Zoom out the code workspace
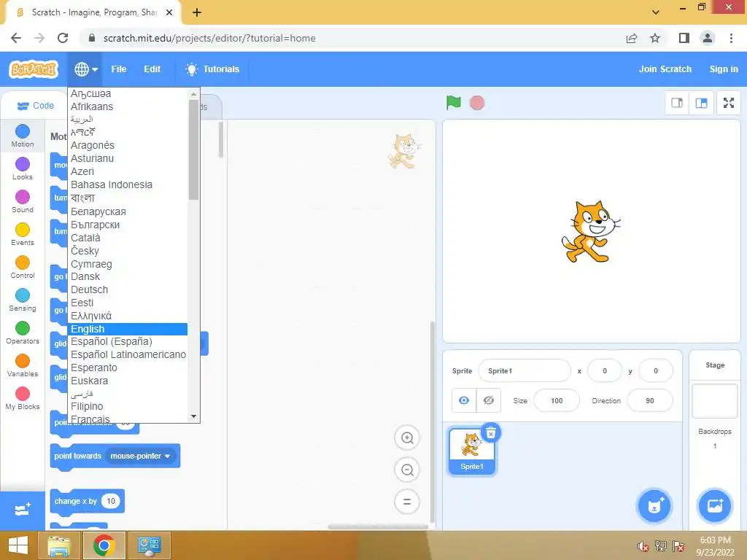 pyautogui.click(x=407, y=470)
